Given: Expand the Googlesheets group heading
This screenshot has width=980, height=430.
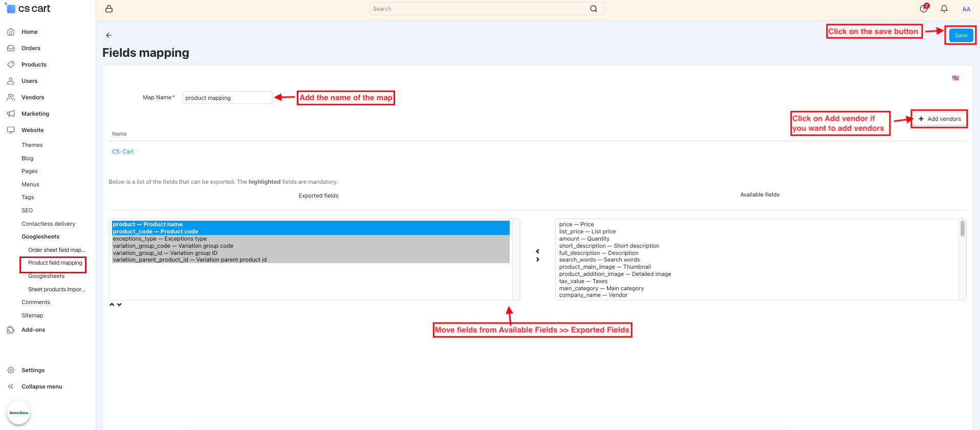Looking at the screenshot, I should (x=40, y=236).
